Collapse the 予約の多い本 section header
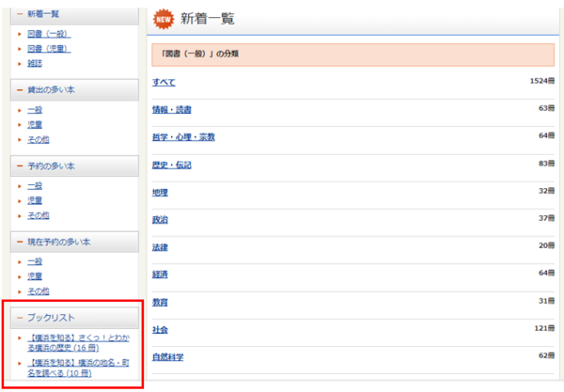564x392 pixels. [x=20, y=166]
